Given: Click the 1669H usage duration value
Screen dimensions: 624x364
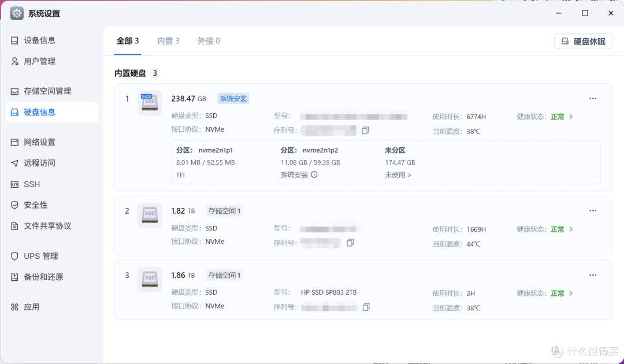Looking at the screenshot, I should coord(476,229).
